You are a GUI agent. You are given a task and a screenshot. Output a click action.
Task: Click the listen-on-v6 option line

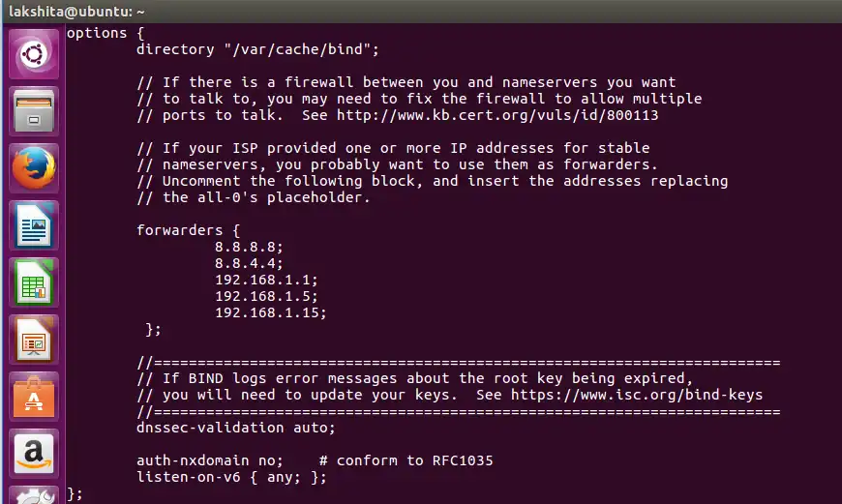click(x=231, y=477)
